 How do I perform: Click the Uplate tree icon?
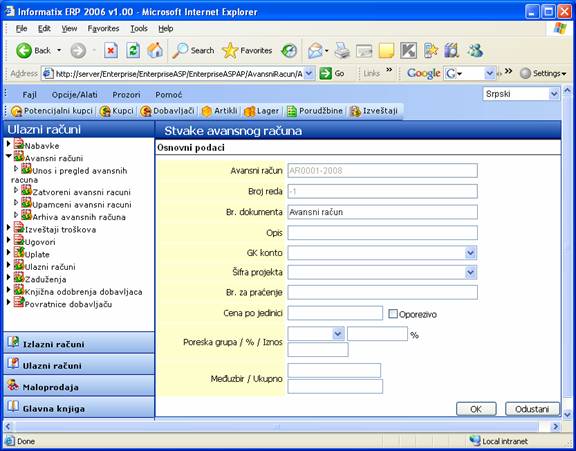(x=19, y=253)
